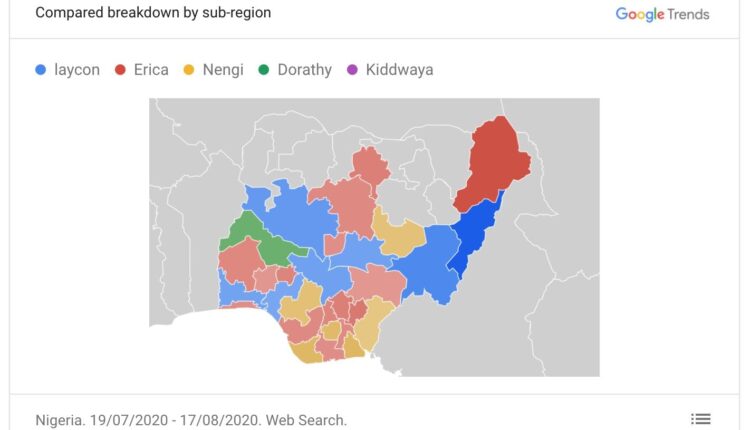The height and width of the screenshot is (430, 750).
Task: Select the Dorathy legend label
Action: click(x=305, y=70)
